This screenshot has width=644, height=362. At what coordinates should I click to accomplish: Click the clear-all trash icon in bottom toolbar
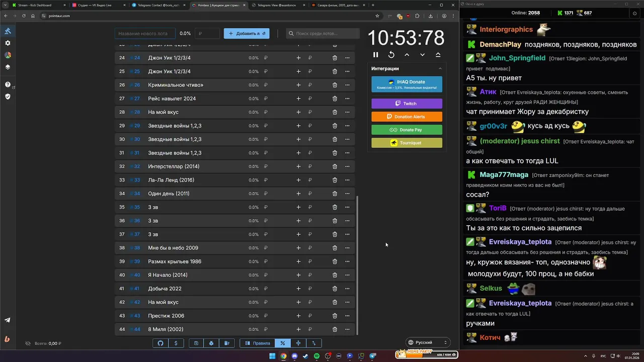(226, 343)
